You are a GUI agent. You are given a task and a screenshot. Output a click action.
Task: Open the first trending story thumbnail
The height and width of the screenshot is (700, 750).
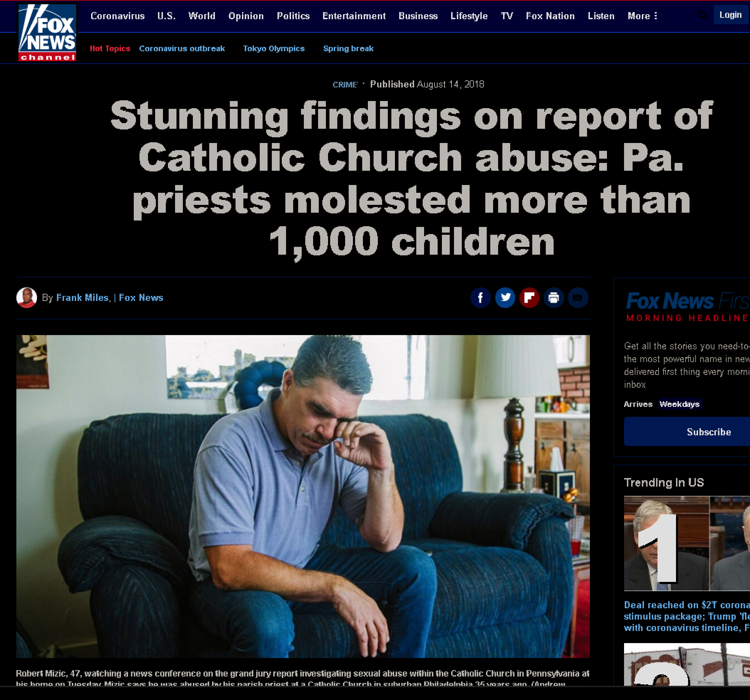pyautogui.click(x=687, y=543)
